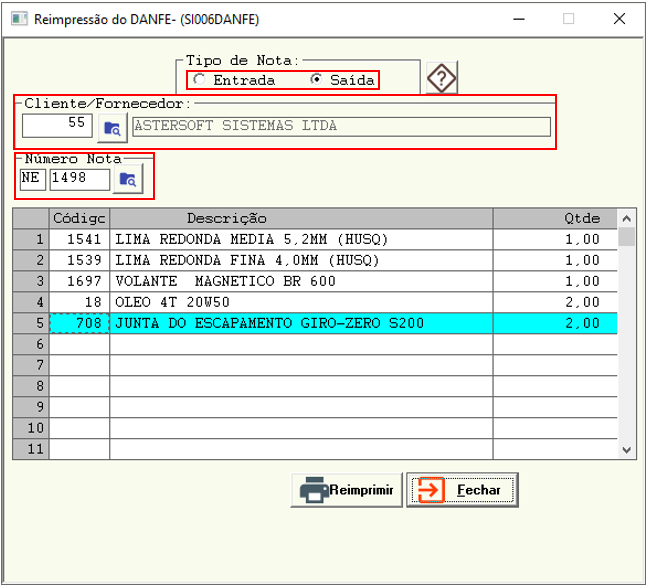
Task: Minimize the Reimpressão do DANFE window
Action: [x=519, y=19]
